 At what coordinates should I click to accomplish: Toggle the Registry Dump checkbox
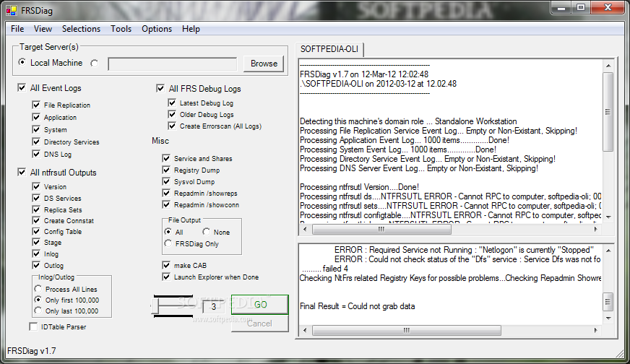click(166, 170)
